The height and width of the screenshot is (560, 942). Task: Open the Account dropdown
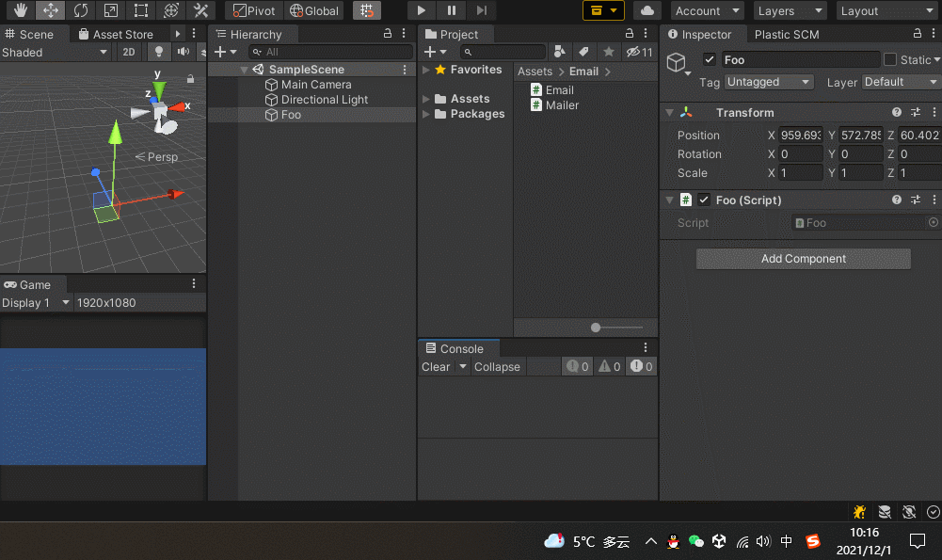point(707,10)
